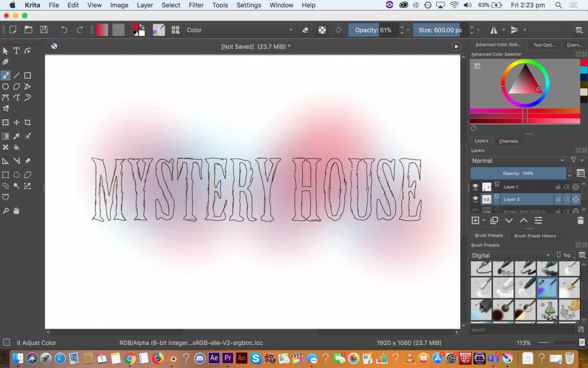The width and height of the screenshot is (588, 368).
Task: Click the brush Opacity 61% slider
Action: (x=373, y=30)
